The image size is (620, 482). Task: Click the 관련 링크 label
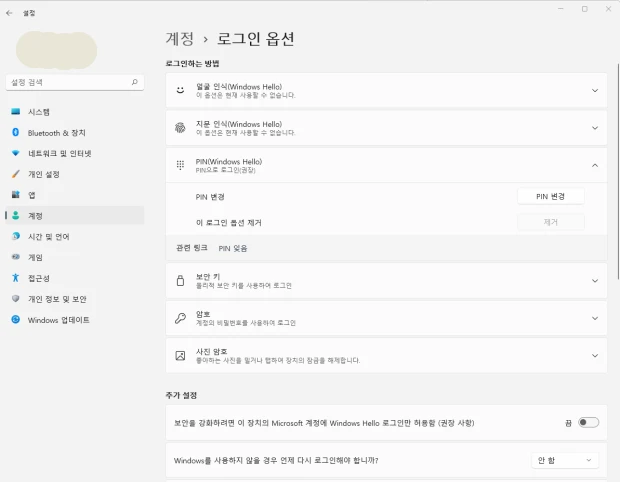tap(192, 248)
